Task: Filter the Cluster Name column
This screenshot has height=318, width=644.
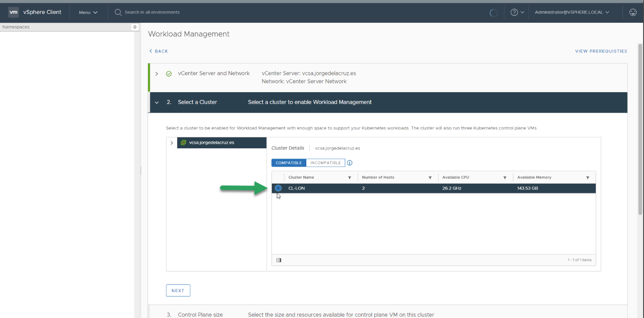Action: click(350, 178)
